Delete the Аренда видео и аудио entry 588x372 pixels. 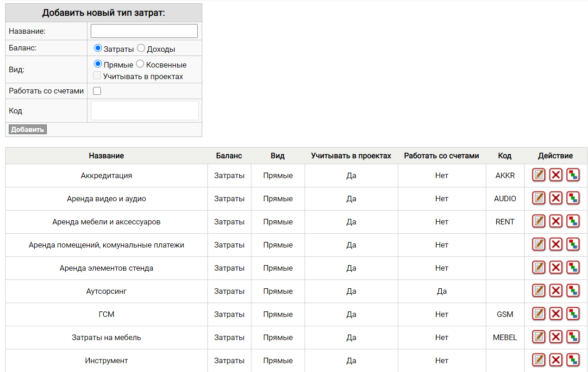[x=556, y=198]
